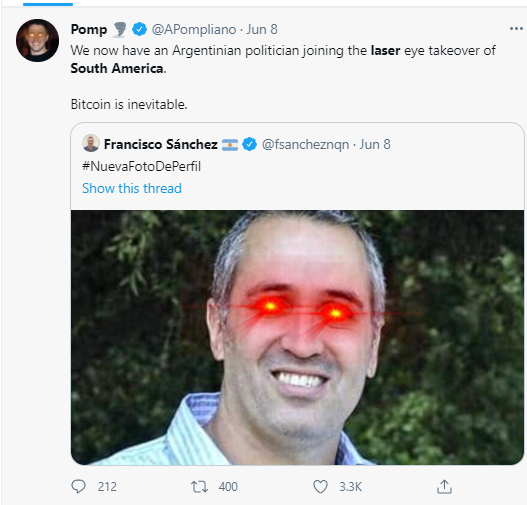Click the tornado emoji next to Pomp

120,30
